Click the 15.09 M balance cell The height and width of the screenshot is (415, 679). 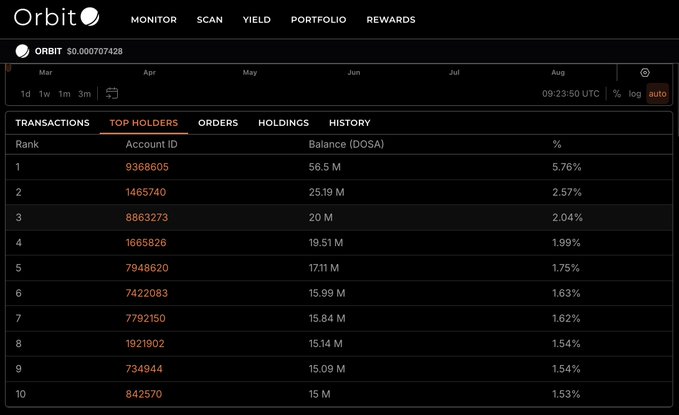(327, 369)
